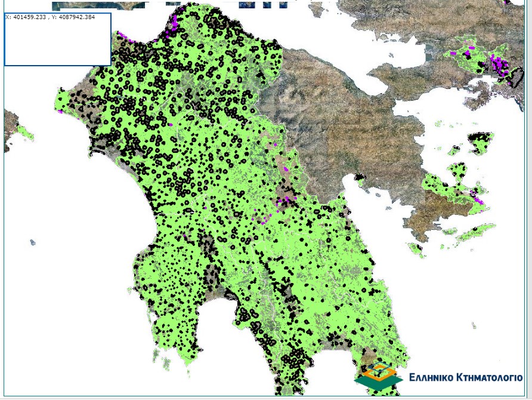This screenshot has height=400, width=532.
Task: Click inside the empty white coordinate box
Action: coord(57,42)
